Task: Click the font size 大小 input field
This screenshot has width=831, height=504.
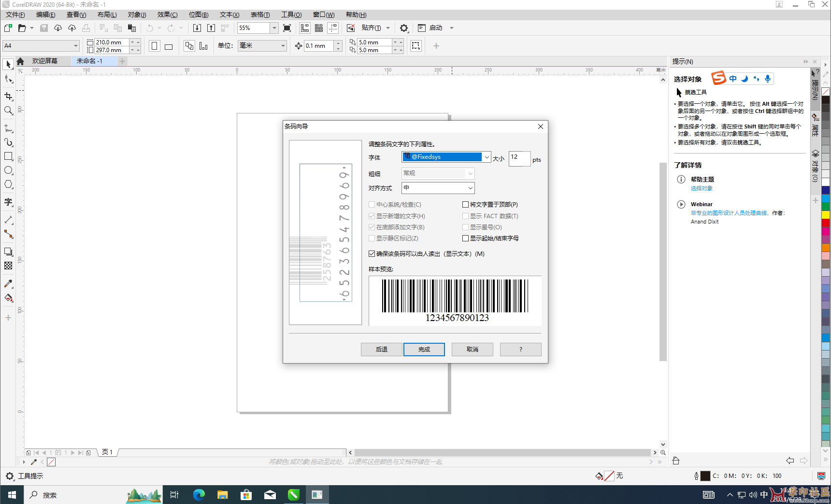Action: click(x=519, y=158)
